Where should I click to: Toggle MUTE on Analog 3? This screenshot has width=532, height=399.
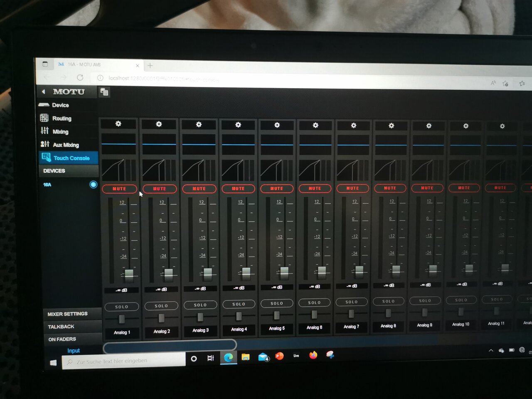click(199, 189)
